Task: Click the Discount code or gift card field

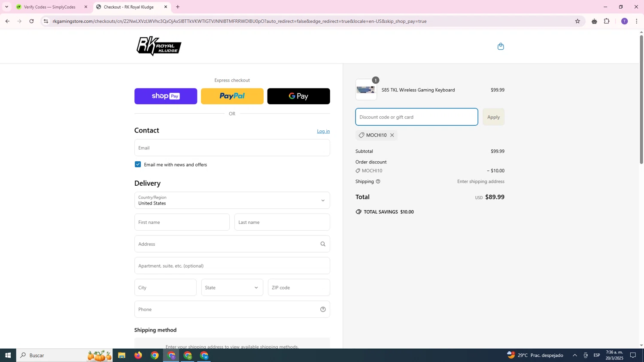Action: coord(416,117)
